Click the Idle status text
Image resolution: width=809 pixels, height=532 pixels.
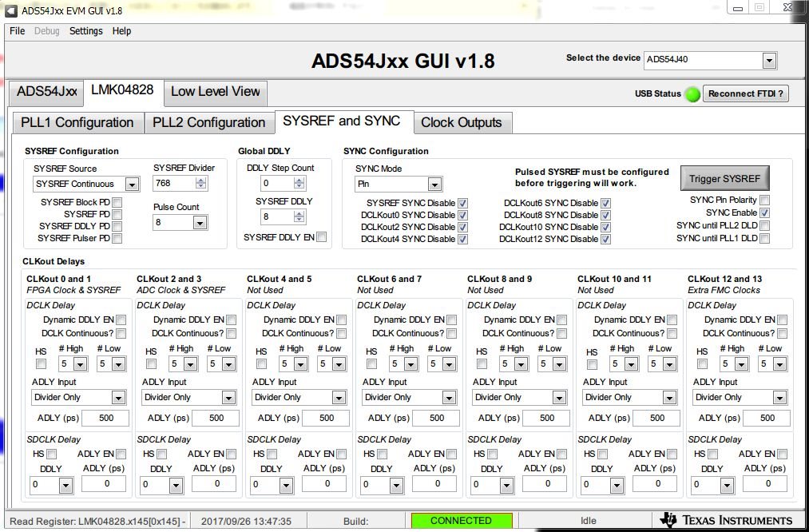(588, 521)
